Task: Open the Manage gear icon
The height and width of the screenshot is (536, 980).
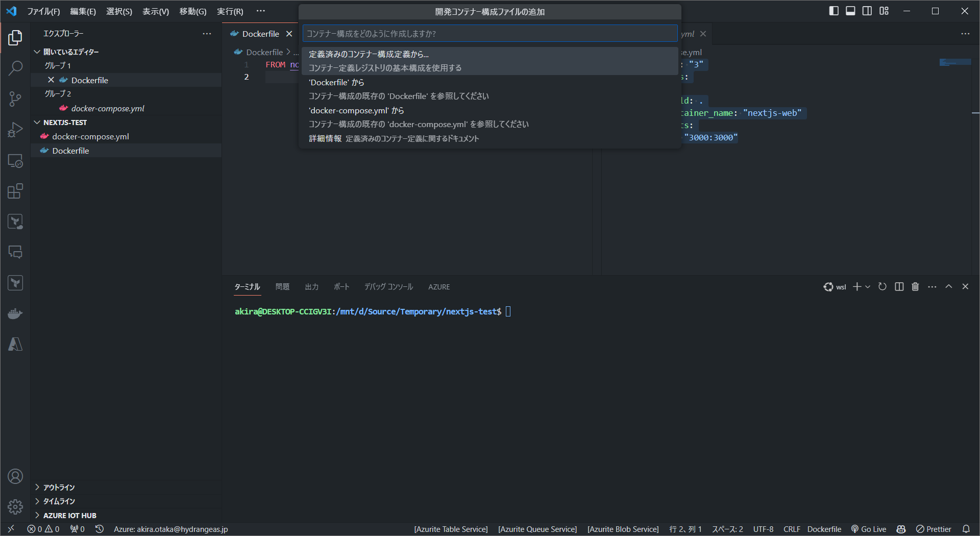Action: click(15, 506)
